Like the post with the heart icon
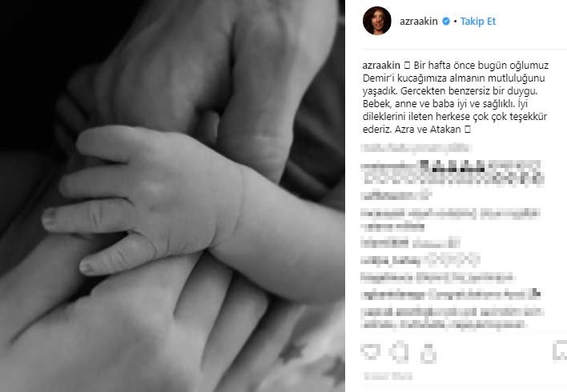The height and width of the screenshot is (392, 567). click(370, 351)
